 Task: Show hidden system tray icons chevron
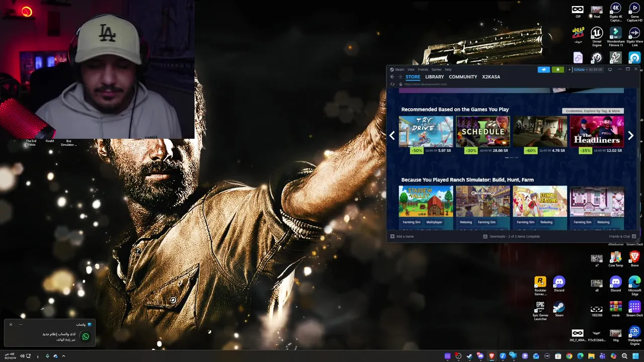[x=63, y=356]
